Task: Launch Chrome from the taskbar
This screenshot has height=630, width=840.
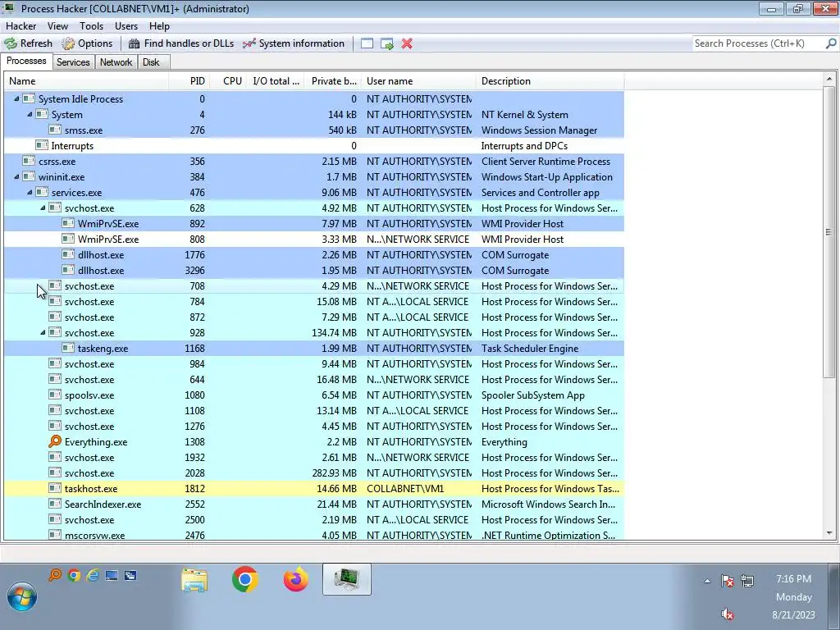Action: [244, 579]
